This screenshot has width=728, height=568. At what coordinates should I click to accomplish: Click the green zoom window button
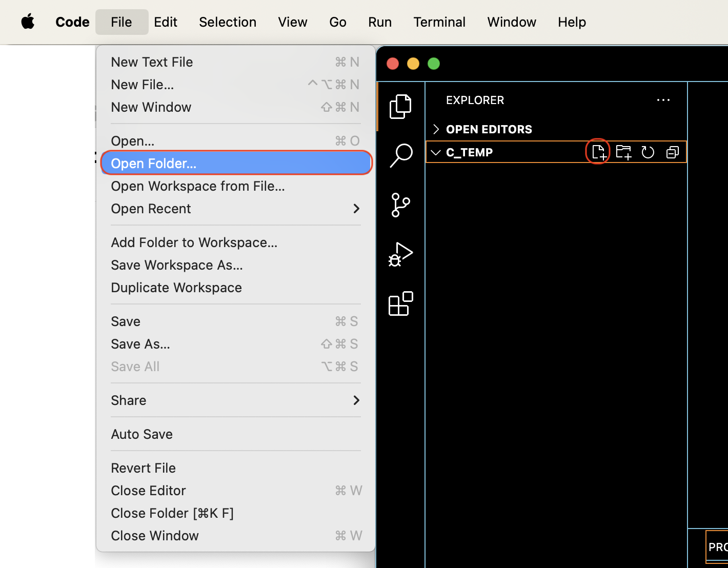(434, 64)
